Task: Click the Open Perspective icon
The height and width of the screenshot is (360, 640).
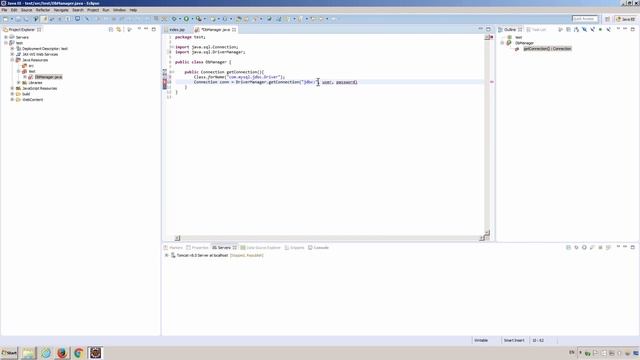Action: point(607,19)
